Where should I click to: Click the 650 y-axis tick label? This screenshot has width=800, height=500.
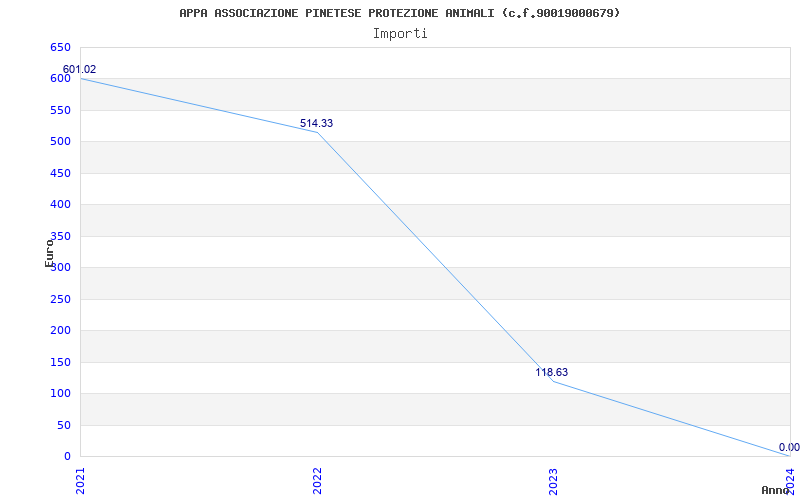60,47
